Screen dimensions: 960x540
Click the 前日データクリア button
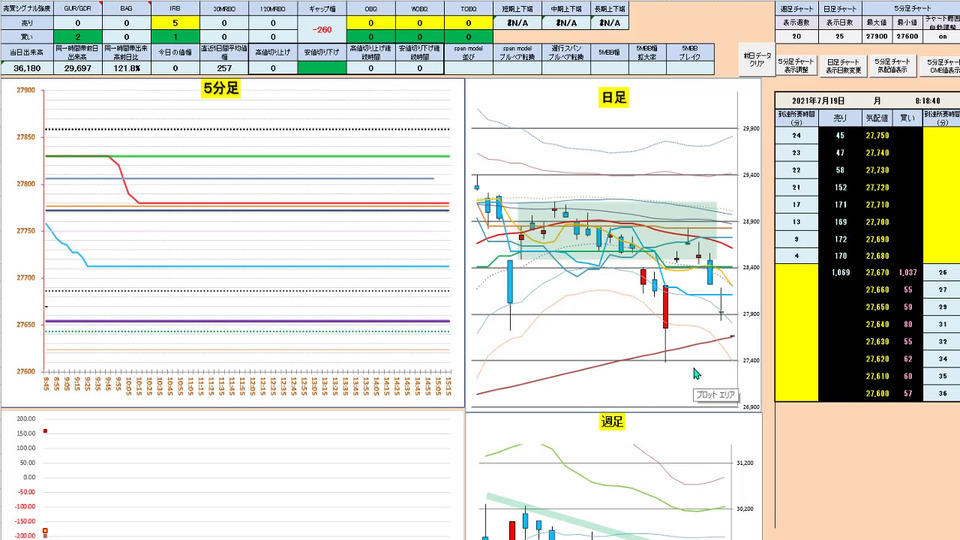(x=756, y=59)
